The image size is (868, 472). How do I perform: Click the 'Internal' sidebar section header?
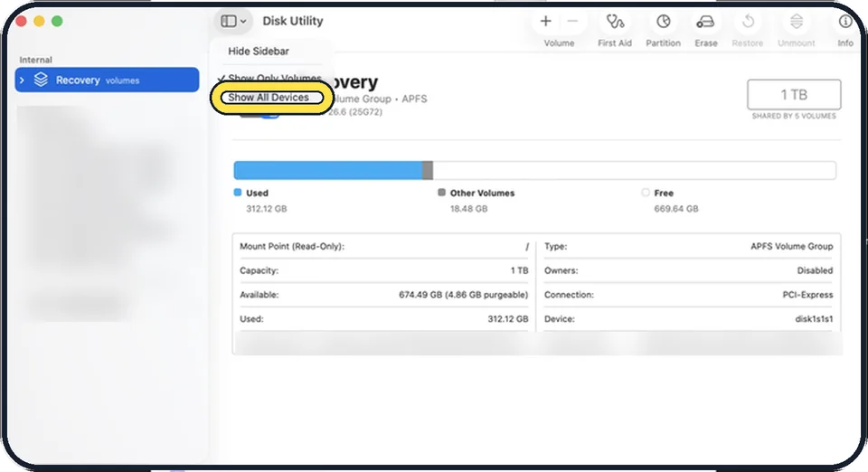[x=35, y=60]
